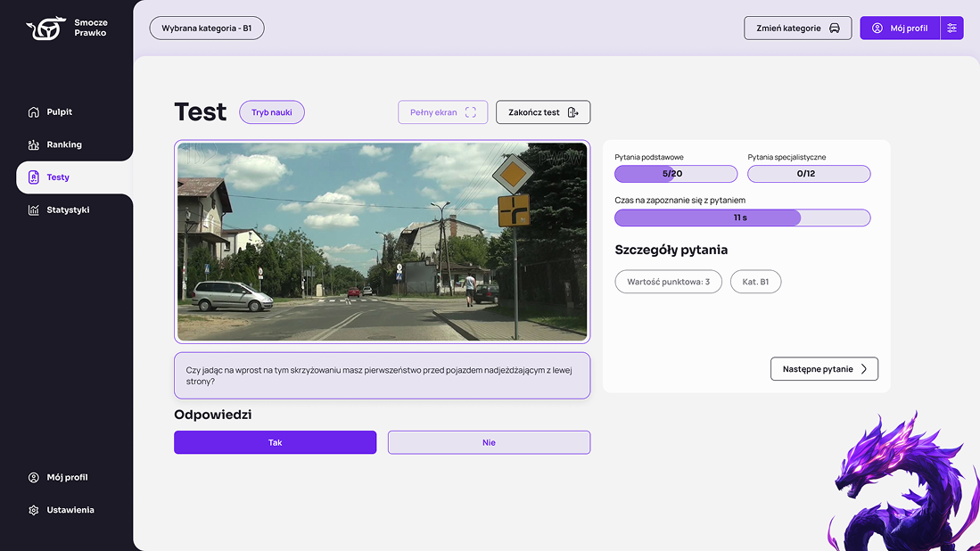Click the fullscreen brackets icon

471,112
